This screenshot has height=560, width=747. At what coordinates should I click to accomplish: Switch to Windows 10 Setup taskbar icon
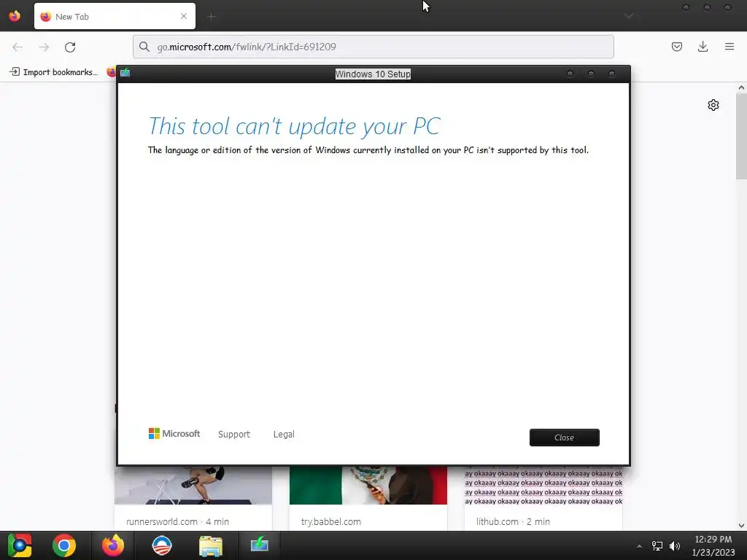259,545
